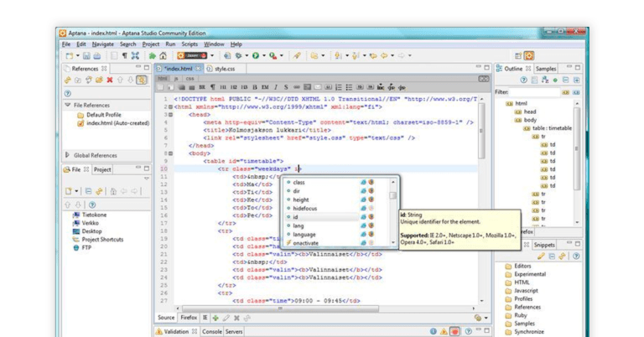Select the Default Profile item
The image size is (644, 337).
pyautogui.click(x=100, y=115)
